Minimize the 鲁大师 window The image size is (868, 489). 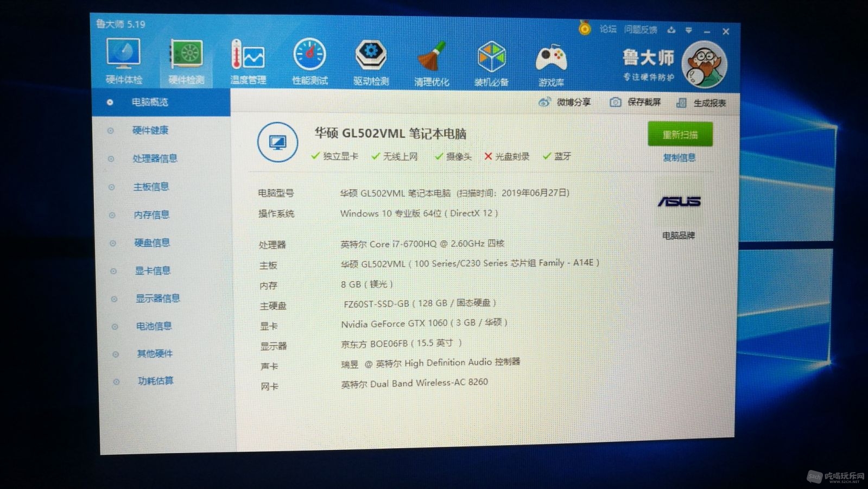(x=707, y=31)
